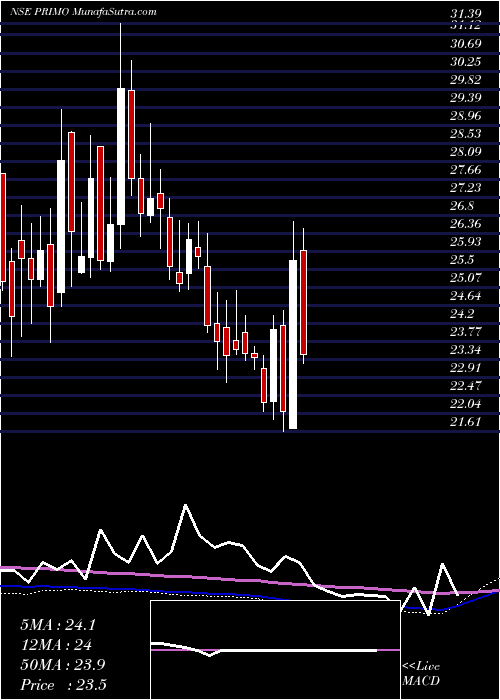The width and height of the screenshot is (500, 700).
Task: Click the 30.69 price axis label
Action: [465, 44]
